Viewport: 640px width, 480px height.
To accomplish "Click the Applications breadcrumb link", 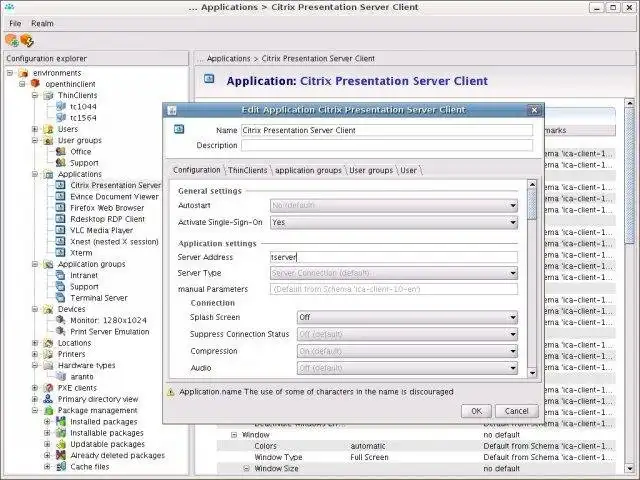I will pyautogui.click(x=228, y=58).
